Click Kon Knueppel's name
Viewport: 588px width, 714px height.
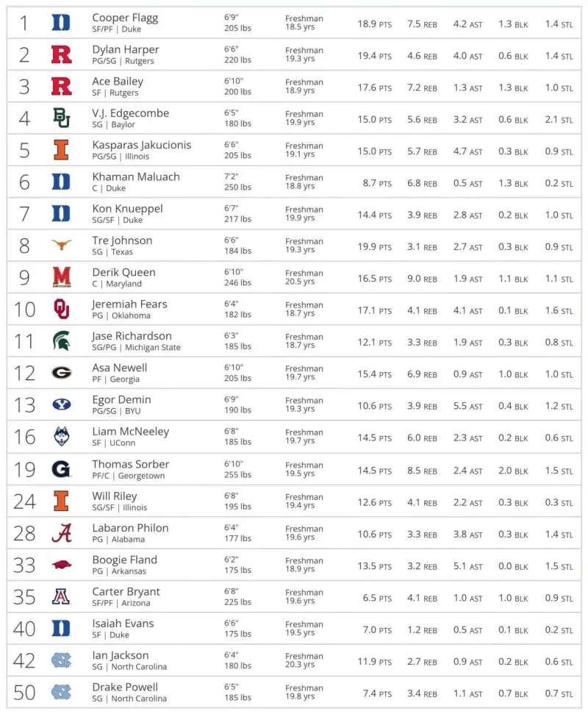127,209
